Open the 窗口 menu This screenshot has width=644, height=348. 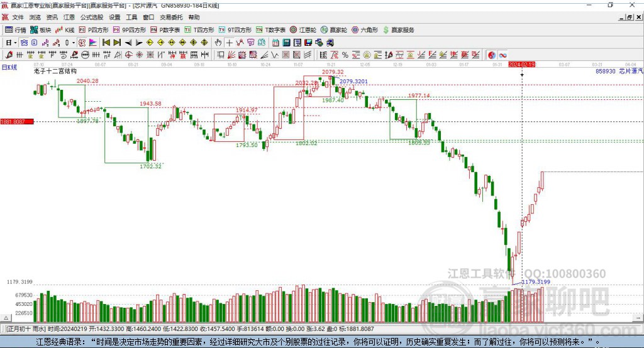[x=148, y=17]
